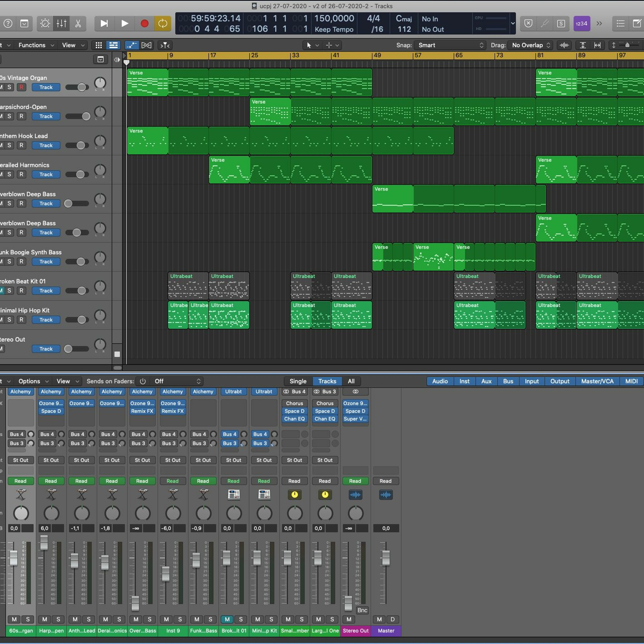The height and width of the screenshot is (644, 644).
Task: Open the List Editors icon
Action: [620, 23]
